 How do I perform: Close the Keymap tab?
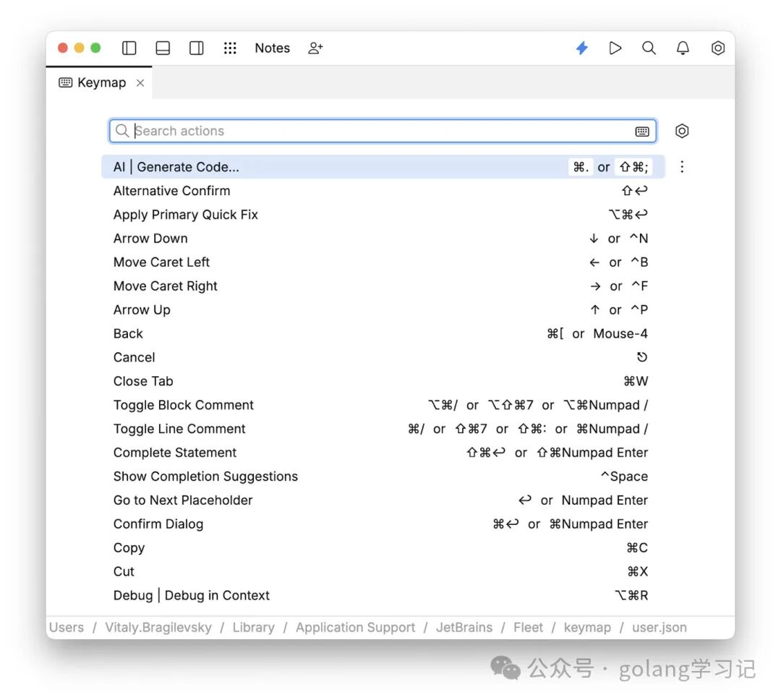click(140, 82)
